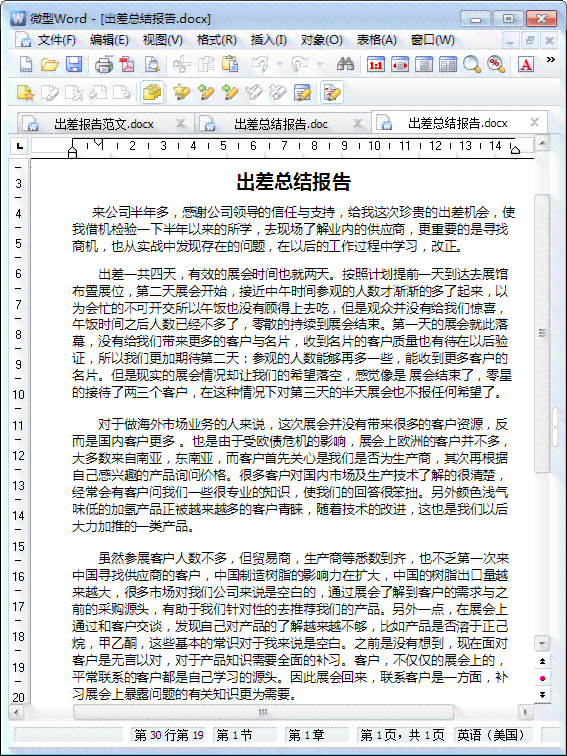The image size is (567, 756).
Task: Click the right indent marker on ruler
Action: 515,149
